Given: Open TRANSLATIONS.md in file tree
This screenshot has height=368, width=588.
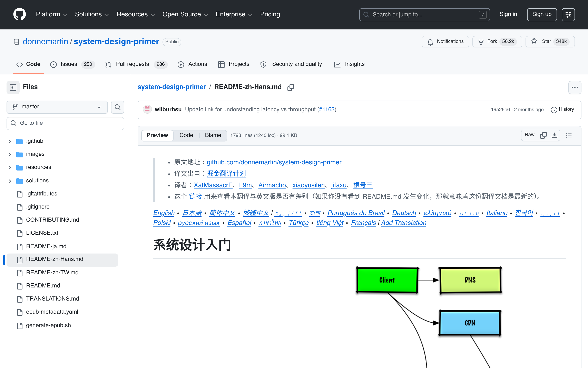Looking at the screenshot, I should 52,299.
